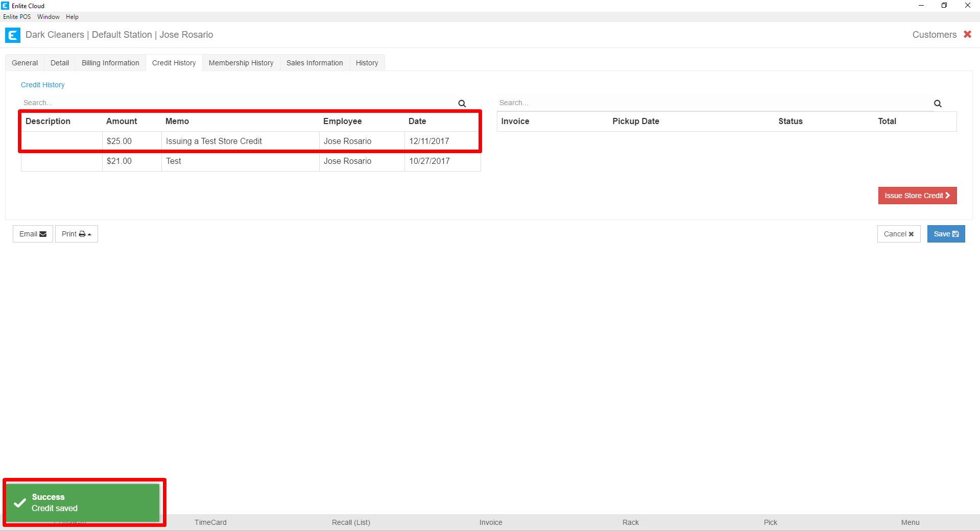Dismiss the Success Credit saved notification
980x531 pixels.
pos(83,503)
